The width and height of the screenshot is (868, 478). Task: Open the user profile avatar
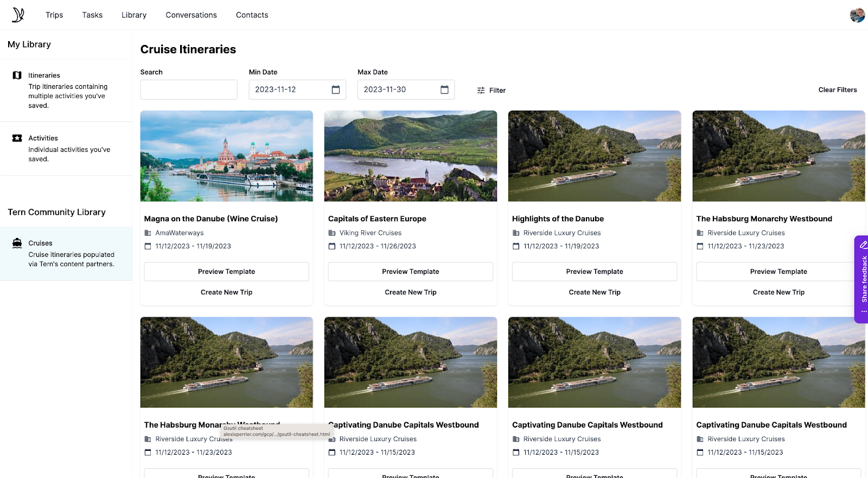pyautogui.click(x=857, y=15)
